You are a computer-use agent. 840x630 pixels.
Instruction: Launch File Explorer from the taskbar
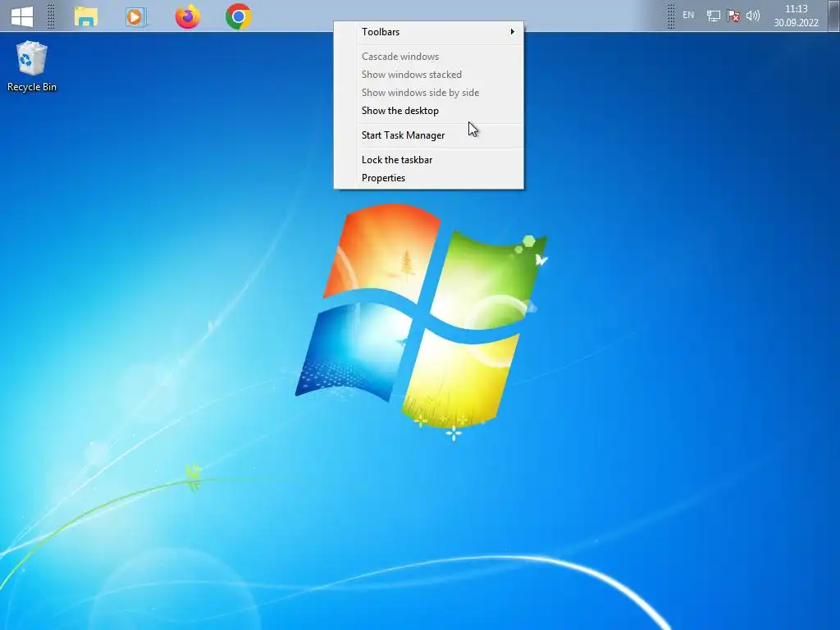(85, 16)
